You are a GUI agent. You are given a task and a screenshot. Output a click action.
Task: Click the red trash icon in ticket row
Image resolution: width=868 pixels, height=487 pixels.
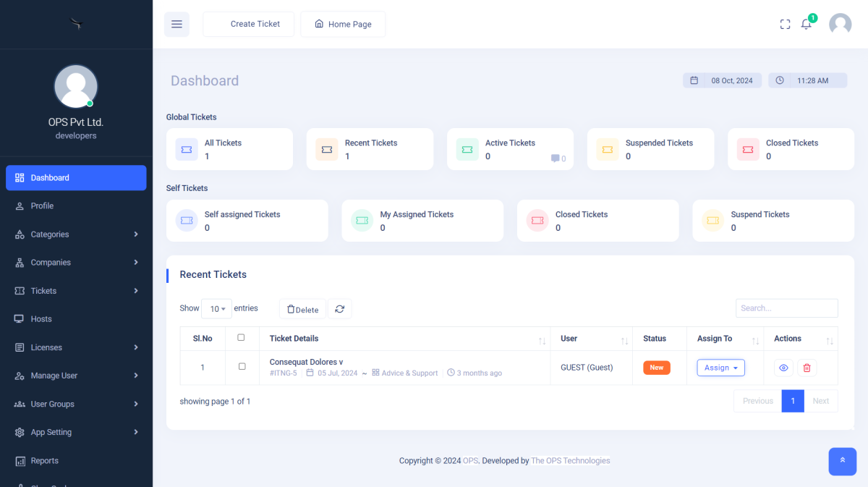tap(807, 368)
